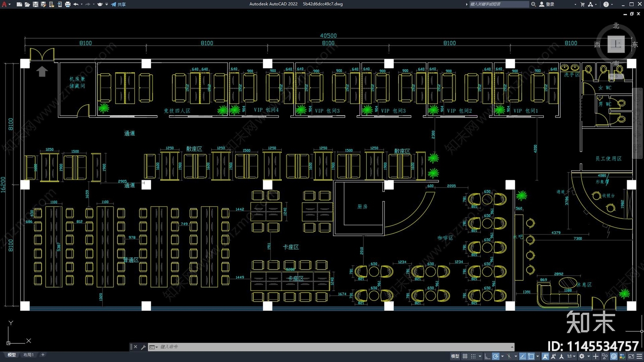Viewport: 644px width, 362px height.
Task: Click the 登录 sign-in button
Action: (x=547, y=4)
